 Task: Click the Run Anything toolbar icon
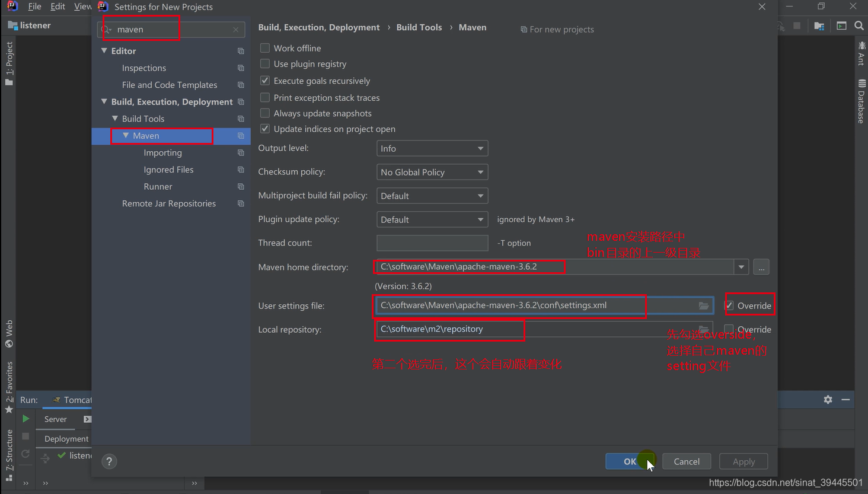[x=841, y=26]
